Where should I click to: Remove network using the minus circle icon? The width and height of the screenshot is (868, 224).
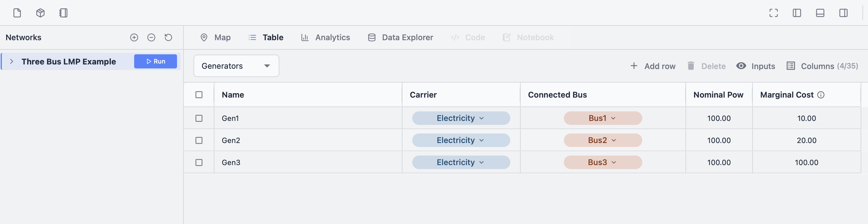tap(151, 37)
